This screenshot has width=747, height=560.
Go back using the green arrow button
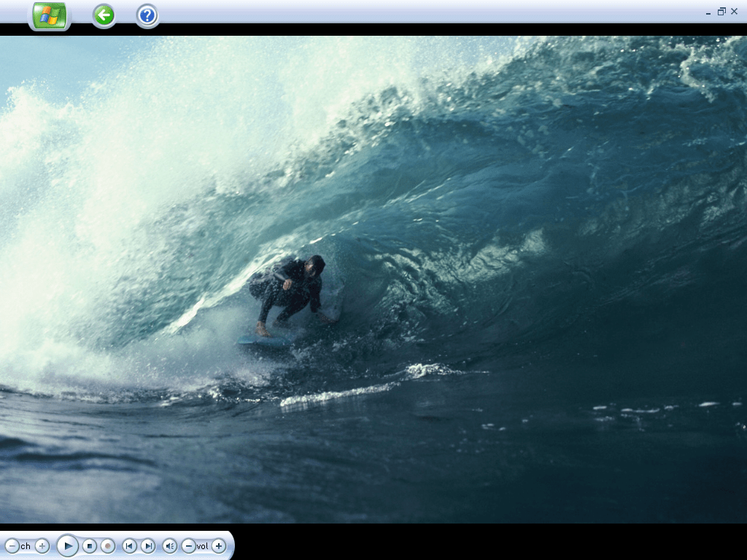click(x=104, y=15)
